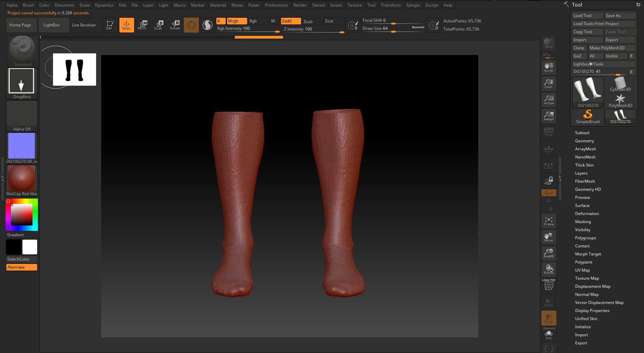
Task: Open the Brush menu
Action: point(28,5)
